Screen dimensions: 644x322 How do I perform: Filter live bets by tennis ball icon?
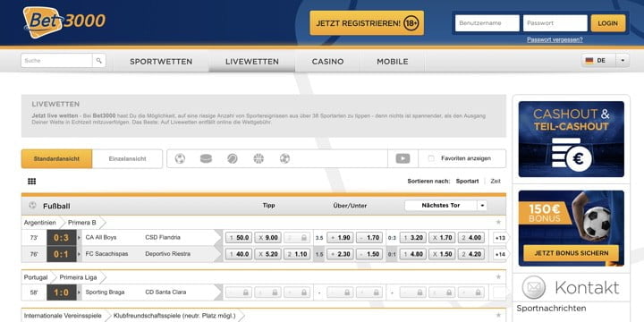[x=233, y=158]
